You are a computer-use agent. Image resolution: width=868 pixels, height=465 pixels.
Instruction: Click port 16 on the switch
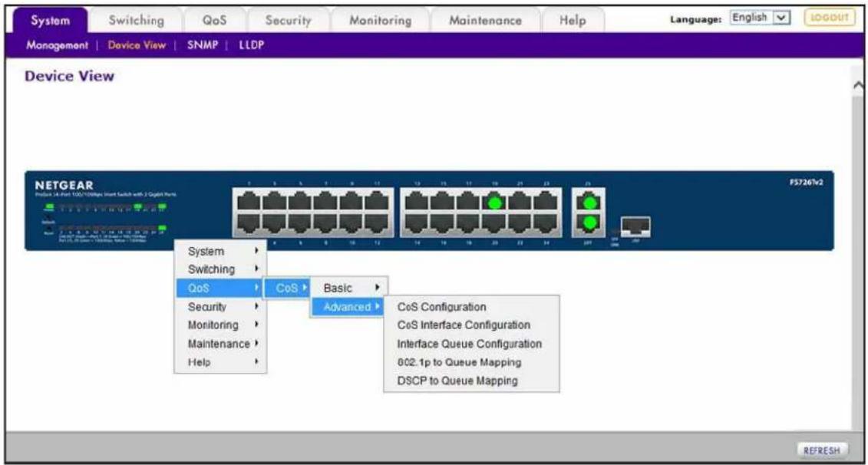click(x=442, y=223)
